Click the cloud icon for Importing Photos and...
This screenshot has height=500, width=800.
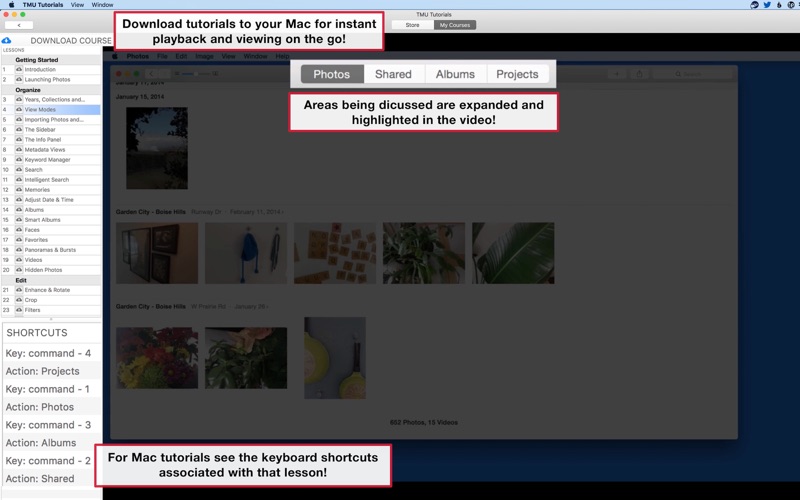pos(19,119)
